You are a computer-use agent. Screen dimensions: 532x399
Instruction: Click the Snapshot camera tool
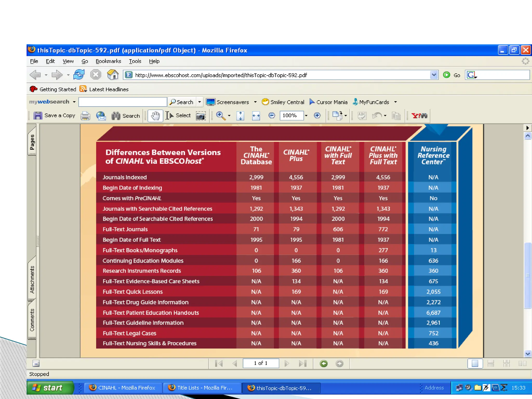coord(201,116)
